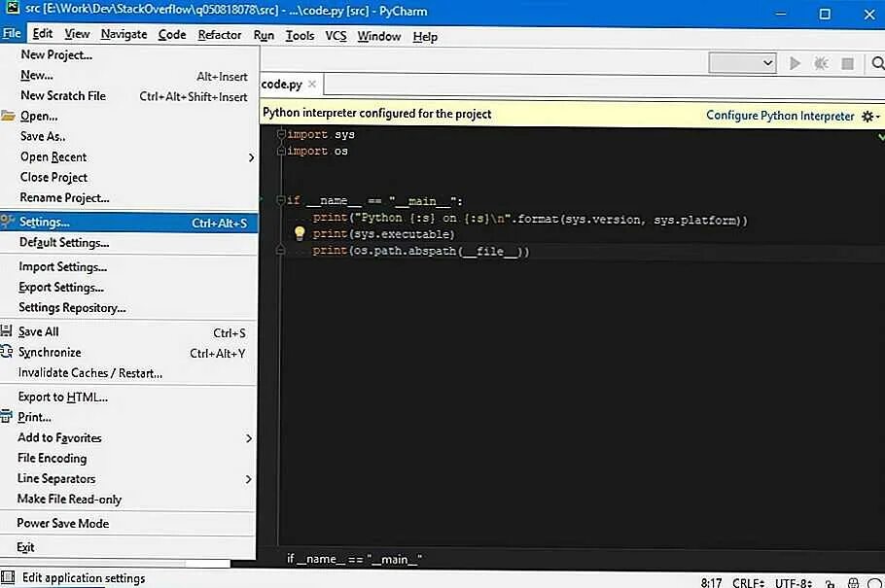Click the 'import os' code line

tap(317, 152)
